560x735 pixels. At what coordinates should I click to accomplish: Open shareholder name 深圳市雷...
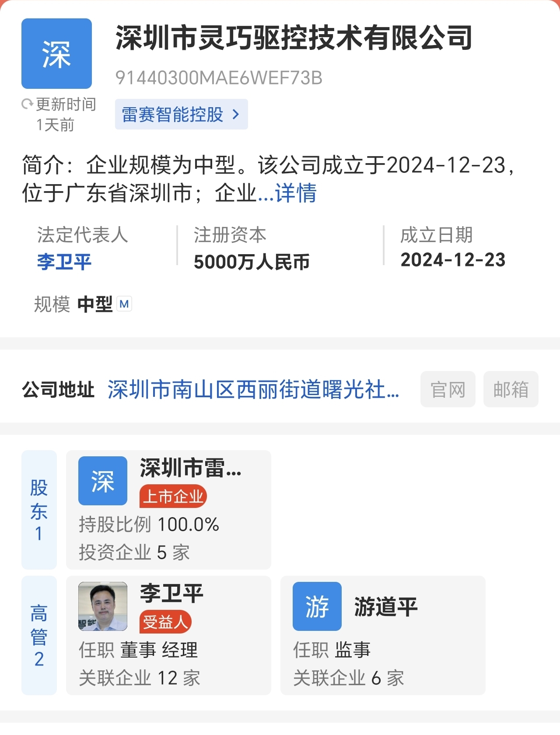click(x=191, y=468)
